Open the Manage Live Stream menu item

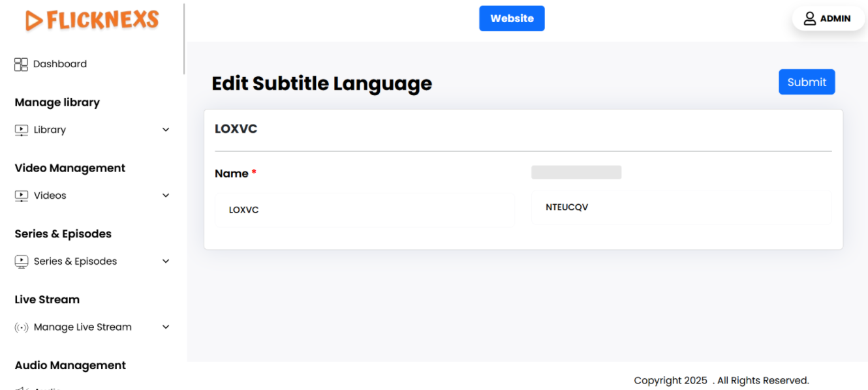(x=83, y=327)
